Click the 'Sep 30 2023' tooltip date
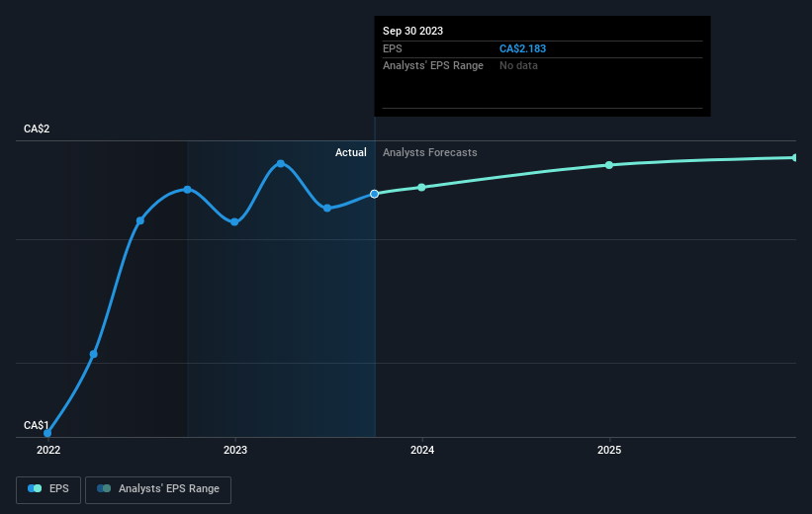The height and width of the screenshot is (514, 812). point(412,31)
